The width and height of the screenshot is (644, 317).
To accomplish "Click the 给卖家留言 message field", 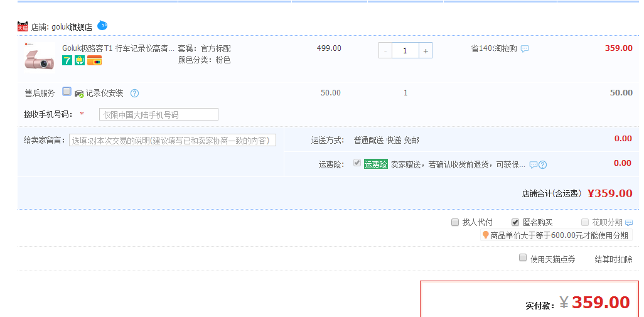I will 173,141.
